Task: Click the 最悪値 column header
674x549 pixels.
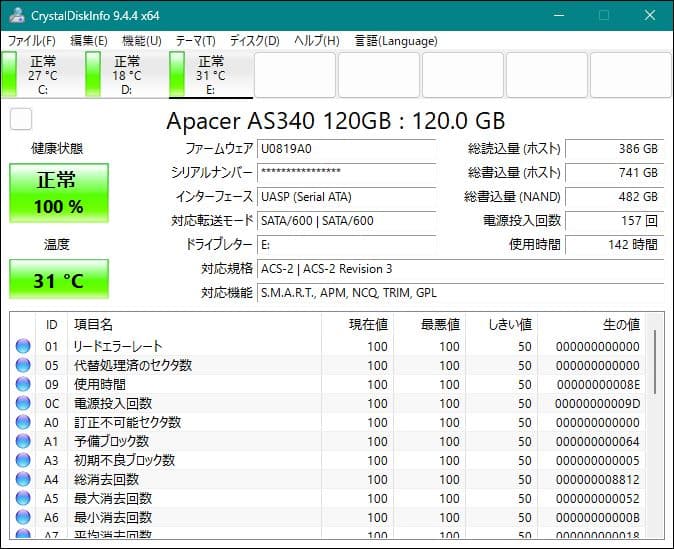Action: tap(429, 325)
